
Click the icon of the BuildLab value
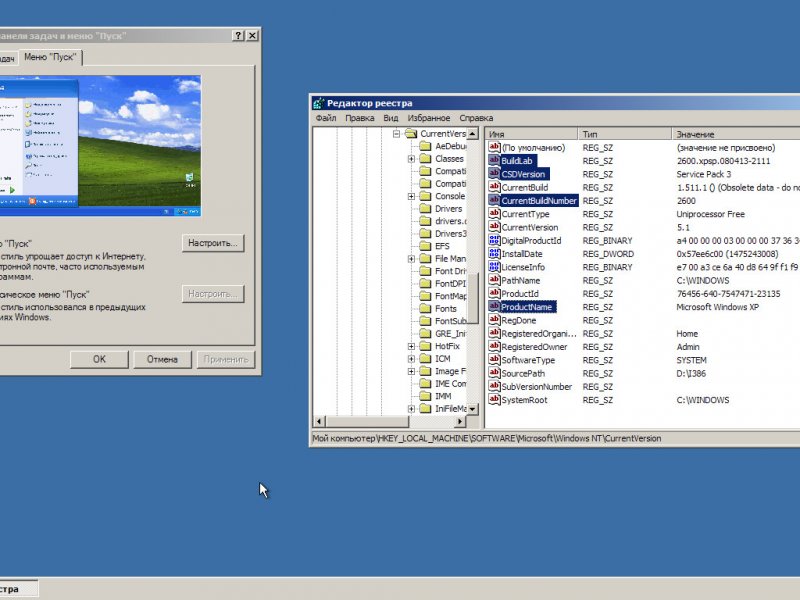[494, 160]
